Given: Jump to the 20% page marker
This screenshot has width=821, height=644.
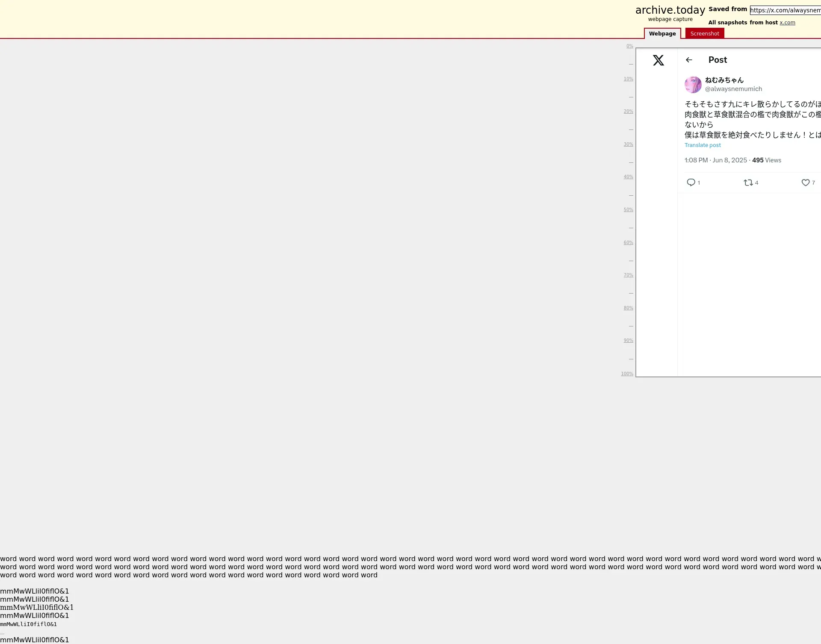Looking at the screenshot, I should click(x=628, y=112).
